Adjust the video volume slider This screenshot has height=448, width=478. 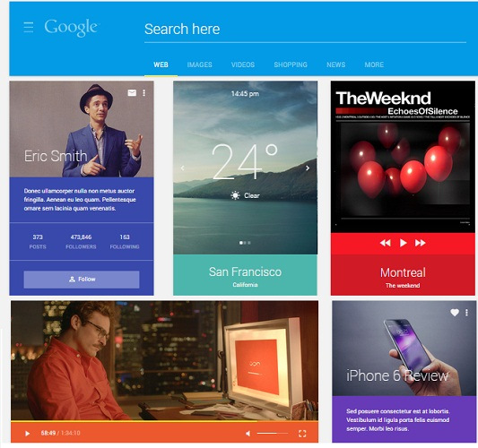pos(273,433)
